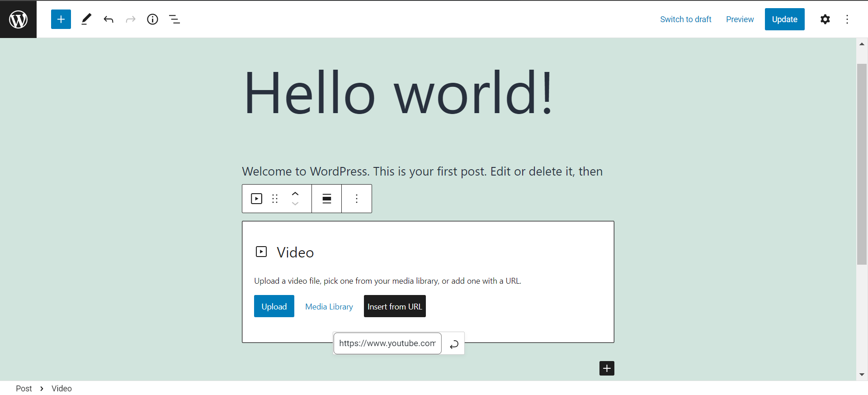Click the Hello world! post title
This screenshot has width=868, height=395.
point(398,93)
